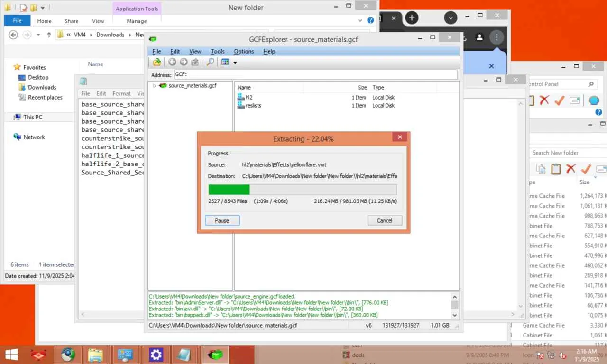
Task: Open Recent places in the navigation pane
Action: click(x=45, y=97)
